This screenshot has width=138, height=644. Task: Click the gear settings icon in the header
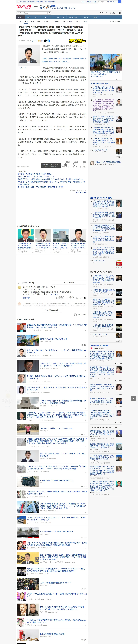point(120,13)
